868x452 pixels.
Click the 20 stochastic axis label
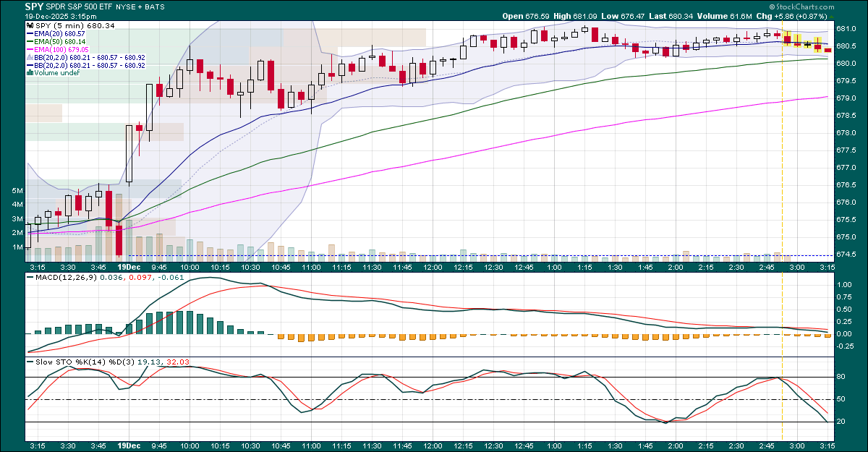pos(842,422)
